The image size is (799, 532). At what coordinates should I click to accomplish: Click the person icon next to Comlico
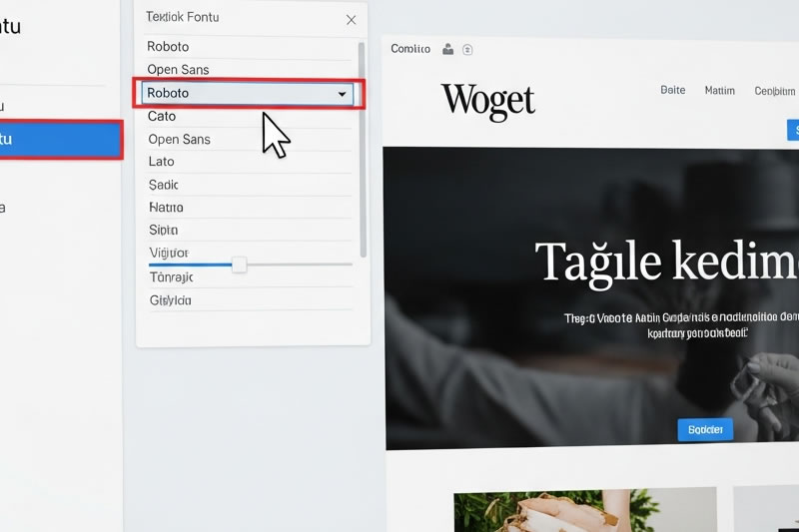coord(447,49)
